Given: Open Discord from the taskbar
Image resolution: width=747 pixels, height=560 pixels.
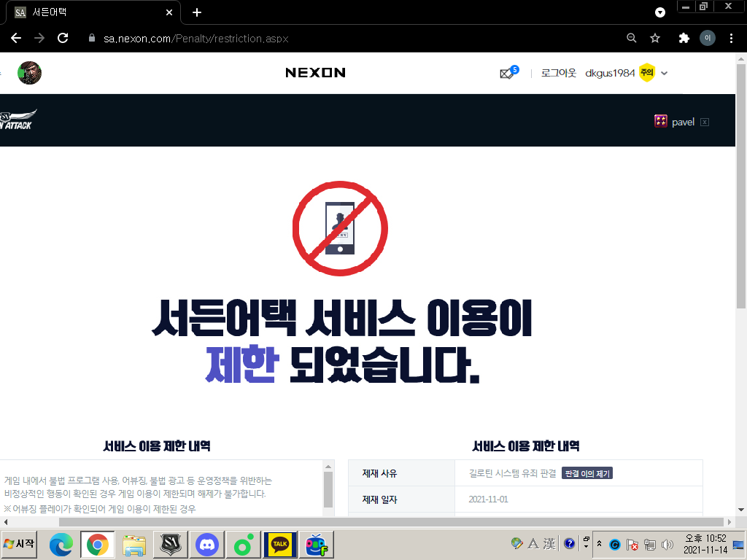Looking at the screenshot, I should click(208, 544).
